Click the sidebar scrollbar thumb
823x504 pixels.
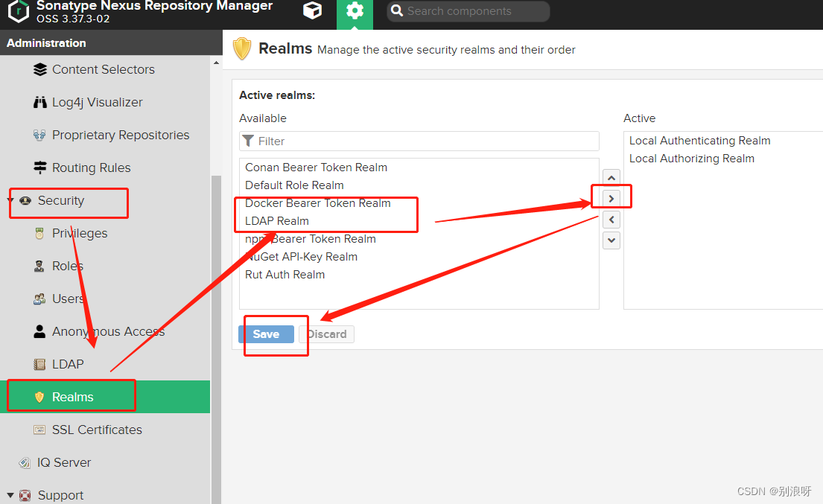pos(216,339)
